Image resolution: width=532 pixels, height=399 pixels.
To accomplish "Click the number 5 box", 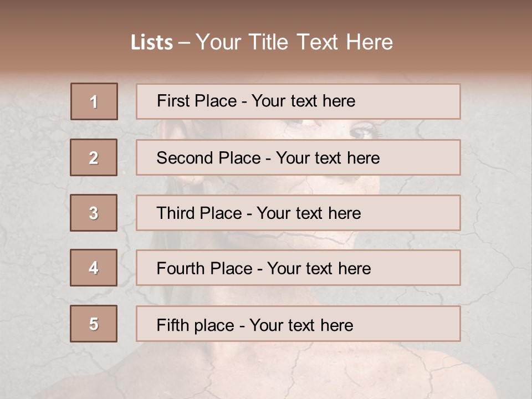I will click(94, 324).
